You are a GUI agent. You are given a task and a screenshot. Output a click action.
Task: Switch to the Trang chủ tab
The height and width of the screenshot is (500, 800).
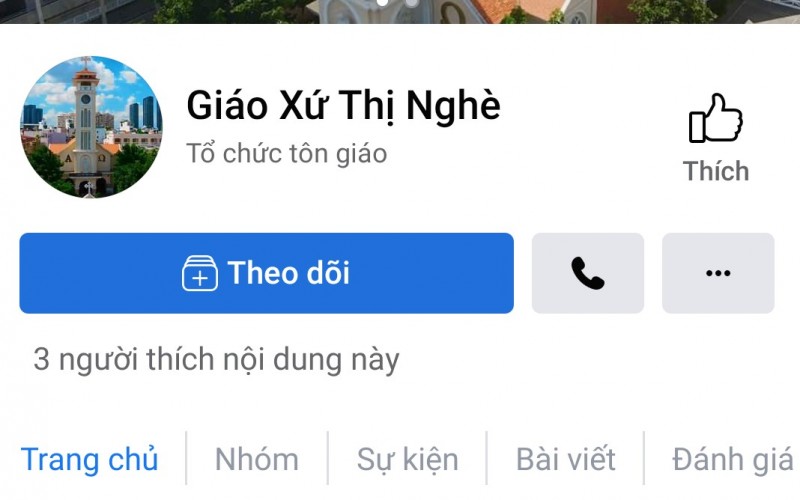(90, 459)
